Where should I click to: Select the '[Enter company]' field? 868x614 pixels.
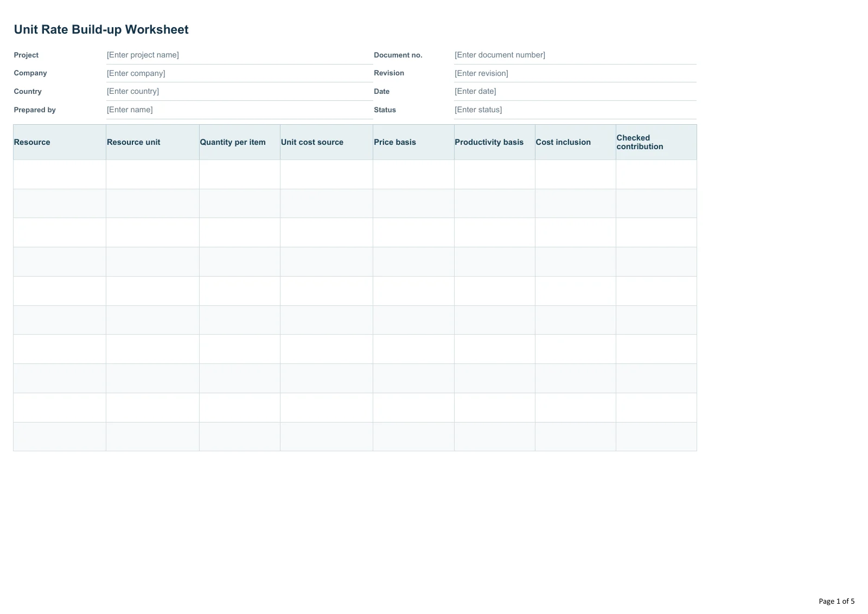point(239,73)
